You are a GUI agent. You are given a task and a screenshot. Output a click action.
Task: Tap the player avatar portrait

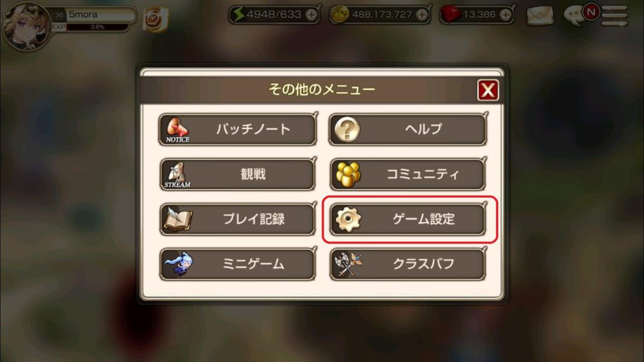26,26
